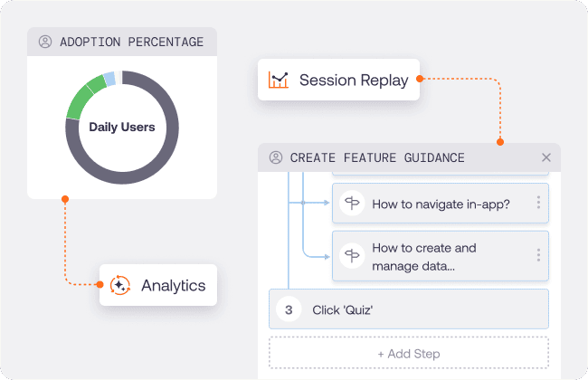The width and height of the screenshot is (588, 380).
Task: Open options menu for 'How to create and manage data'
Action: (x=538, y=255)
